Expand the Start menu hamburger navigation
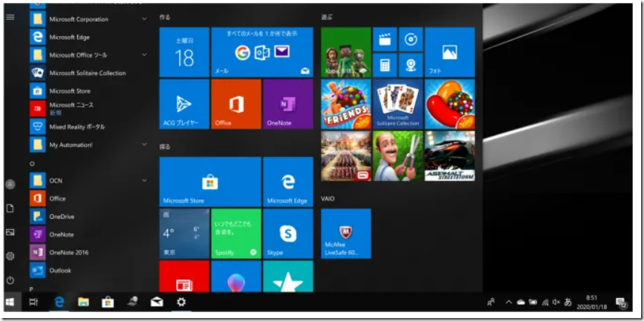Image resolution: width=644 pixels, height=321 pixels. click(10, 17)
